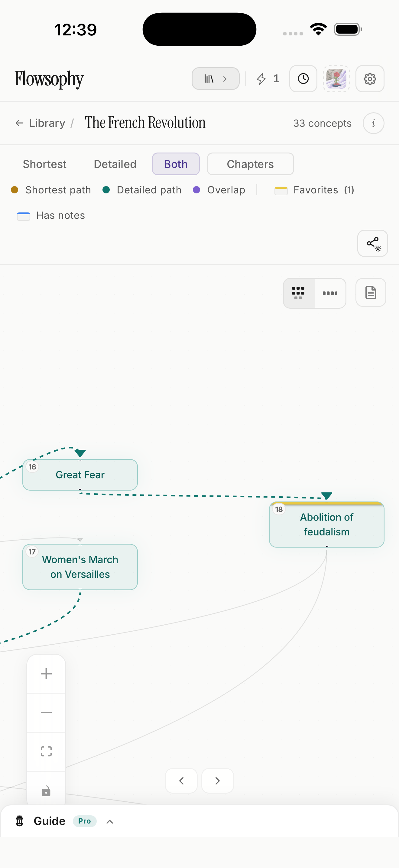The width and height of the screenshot is (399, 868).
Task: Open the Chapters view
Action: 250,164
